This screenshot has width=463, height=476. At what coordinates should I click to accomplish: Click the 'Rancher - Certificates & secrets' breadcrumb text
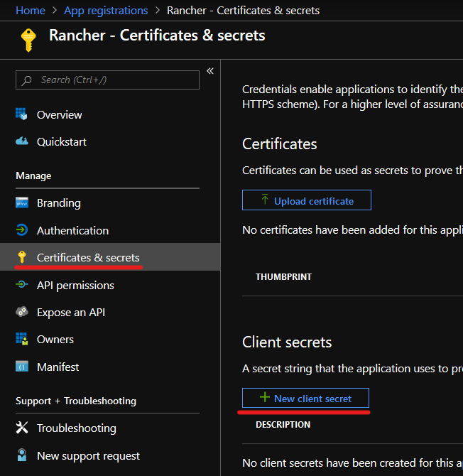(243, 11)
